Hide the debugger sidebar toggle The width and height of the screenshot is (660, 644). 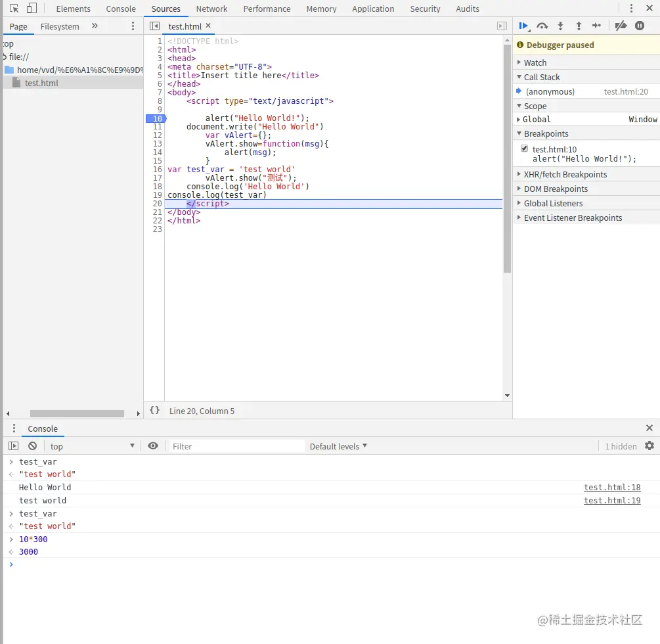[502, 26]
